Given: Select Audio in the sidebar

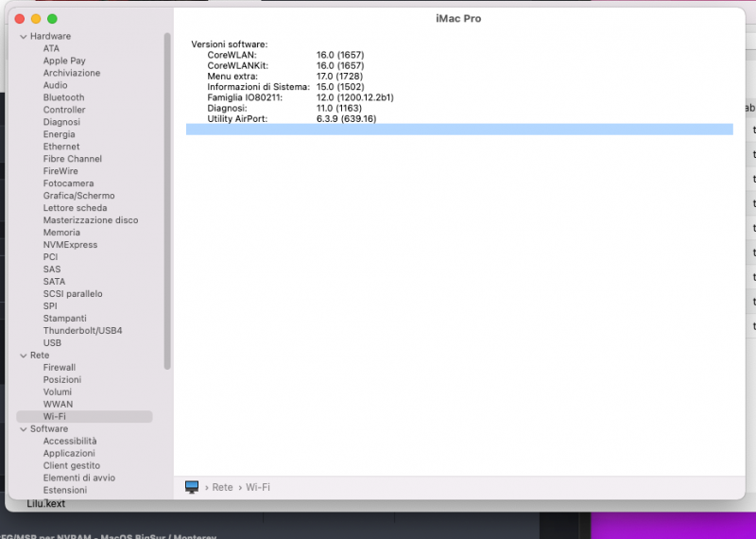Looking at the screenshot, I should click(56, 85).
